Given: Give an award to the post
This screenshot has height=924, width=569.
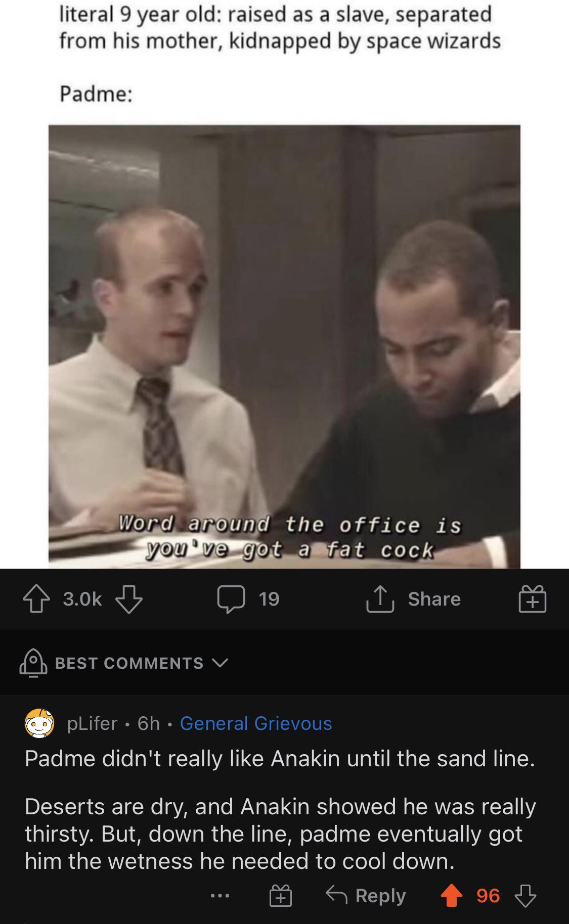Looking at the screenshot, I should click(533, 599).
